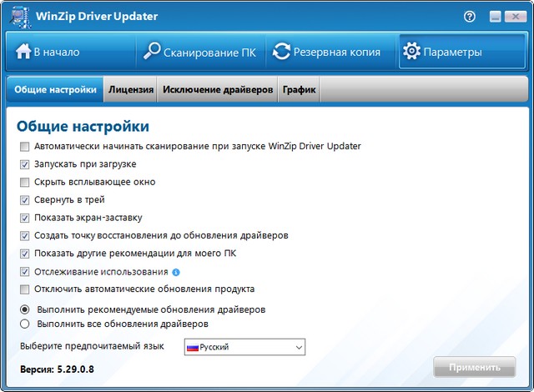Toggle Показать экран-заставку checkbox

[x=24, y=219]
